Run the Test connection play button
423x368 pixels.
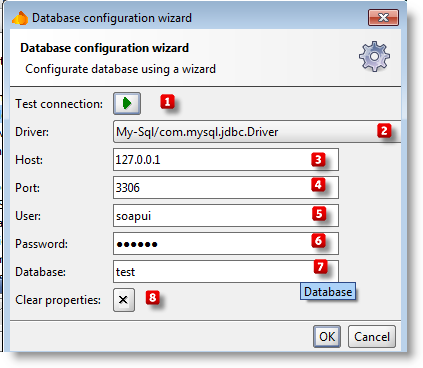point(127,103)
